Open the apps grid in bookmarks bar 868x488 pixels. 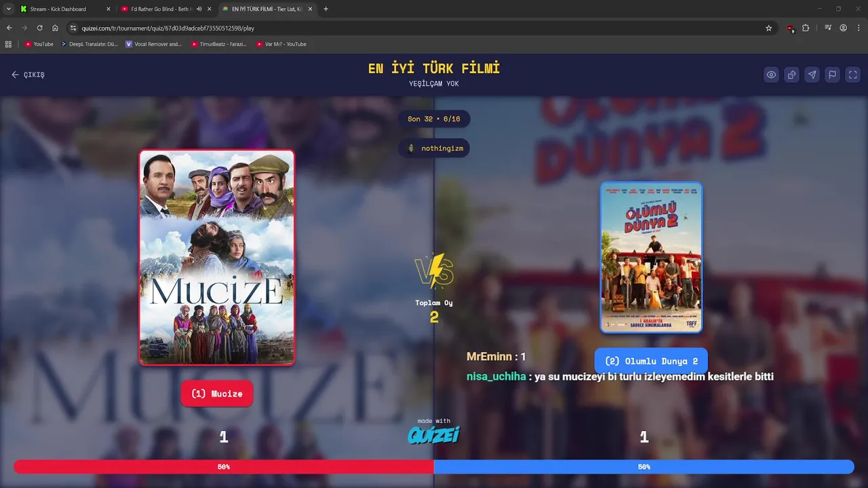tap(8, 44)
